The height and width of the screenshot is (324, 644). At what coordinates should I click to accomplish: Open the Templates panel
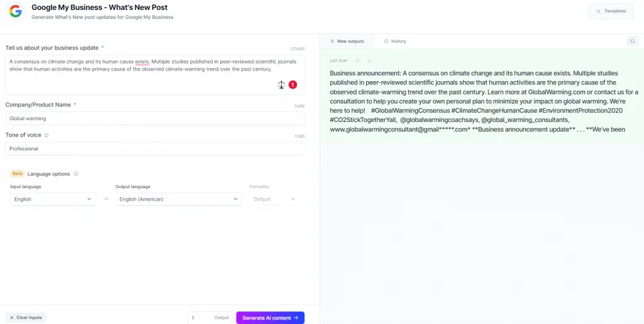pyautogui.click(x=611, y=11)
